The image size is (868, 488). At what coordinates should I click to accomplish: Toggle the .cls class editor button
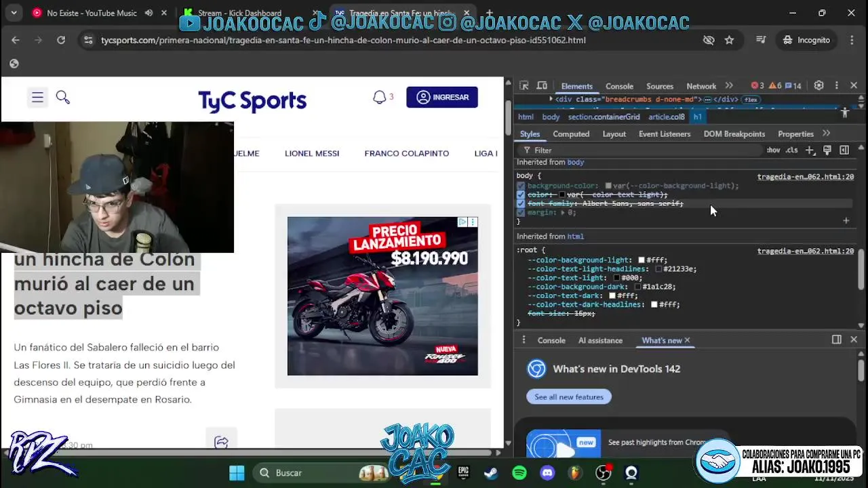tap(791, 150)
